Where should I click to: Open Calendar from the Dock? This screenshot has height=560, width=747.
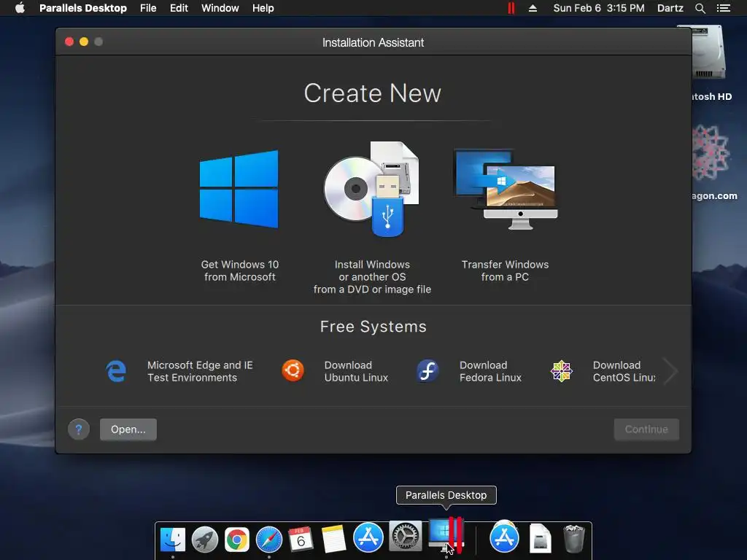(301, 539)
